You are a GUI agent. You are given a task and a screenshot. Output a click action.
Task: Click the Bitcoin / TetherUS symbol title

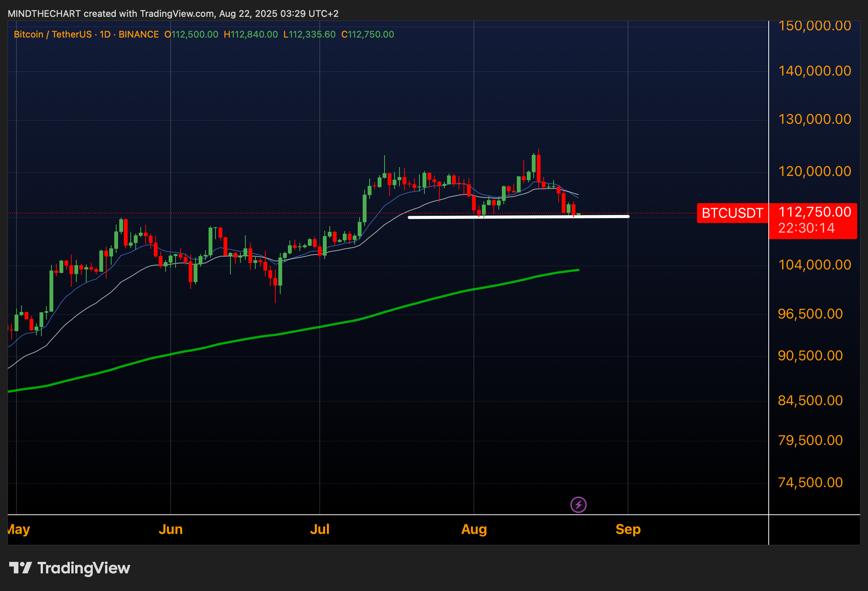click(x=53, y=34)
